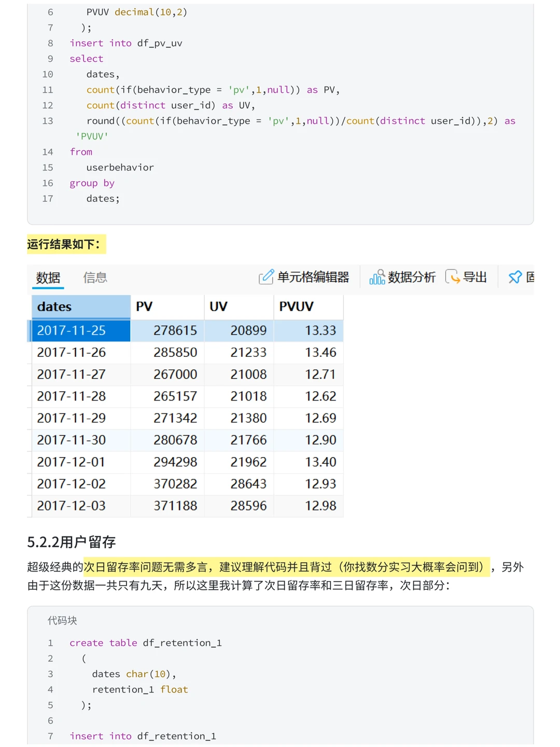Viewport: 560px width, 747px height.
Task: Click the UV value 20899
Action: coord(239,330)
